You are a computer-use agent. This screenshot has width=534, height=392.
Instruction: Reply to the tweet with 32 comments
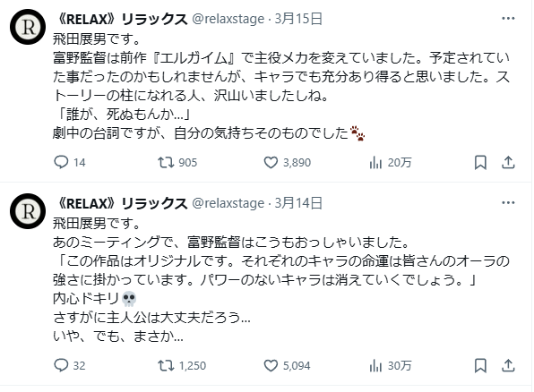point(70,365)
